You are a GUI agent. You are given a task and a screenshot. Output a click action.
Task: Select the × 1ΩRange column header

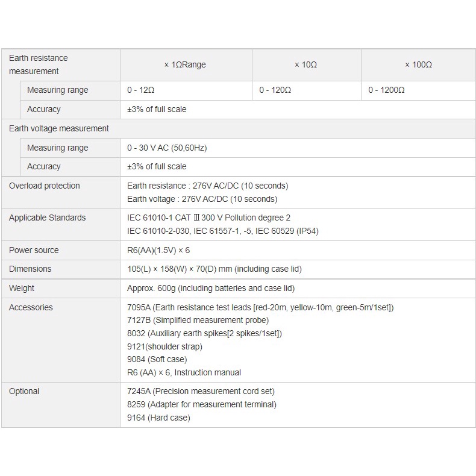186,64
